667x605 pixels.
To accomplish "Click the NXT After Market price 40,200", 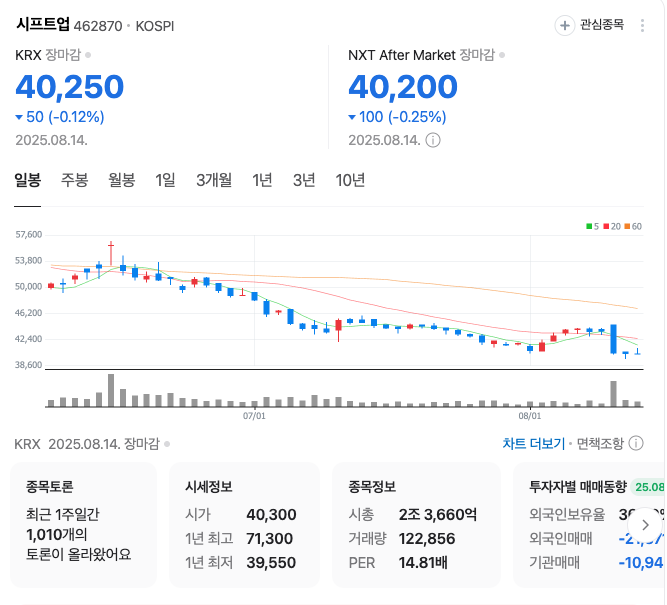I will click(403, 87).
